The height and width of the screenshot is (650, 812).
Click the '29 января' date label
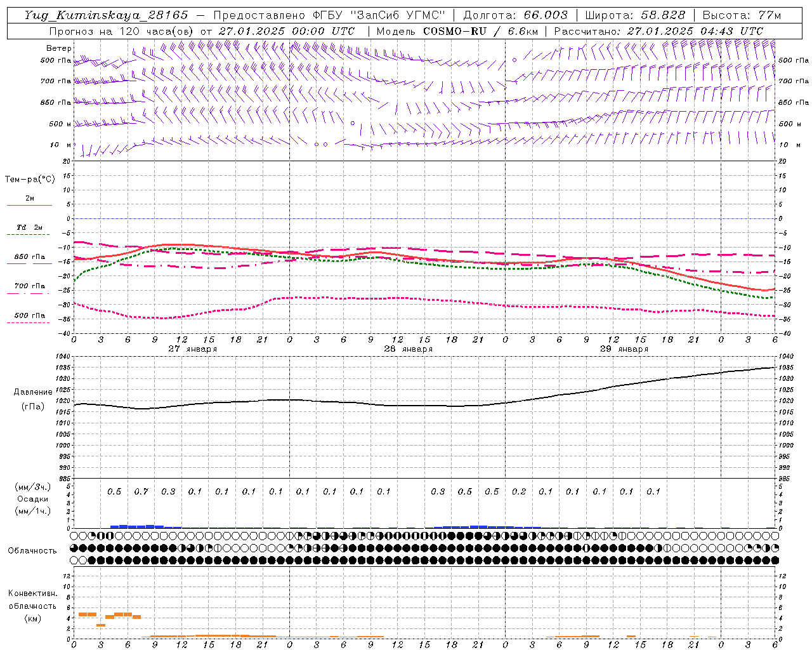[624, 349]
